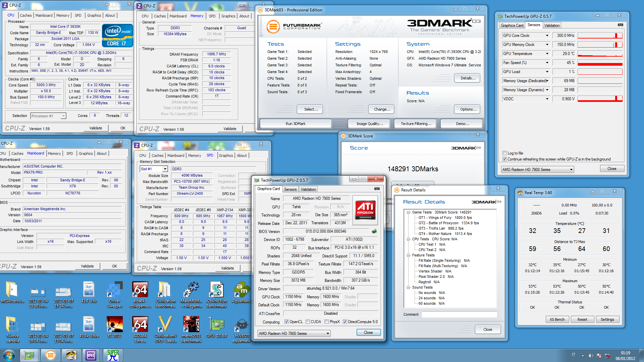Launch the AIDA64 Extreme desktop shortcut
Viewport: 644px width, 362px height.
pos(140,329)
